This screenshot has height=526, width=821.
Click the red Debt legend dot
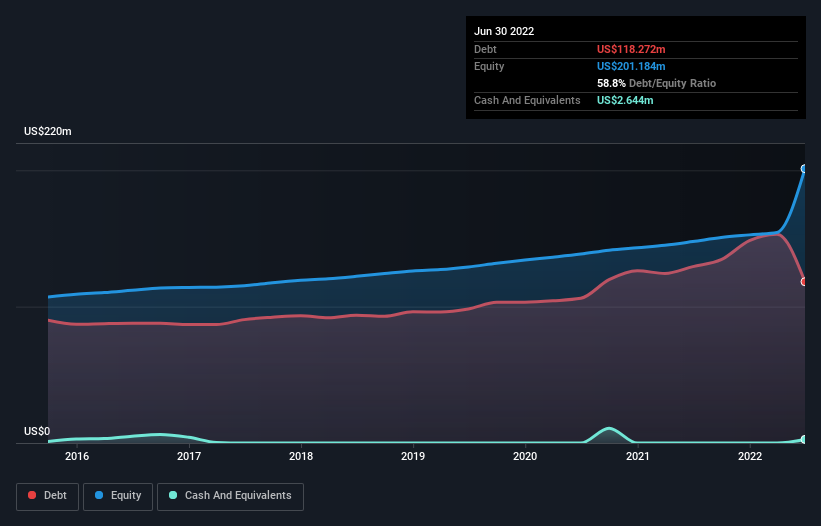point(32,495)
